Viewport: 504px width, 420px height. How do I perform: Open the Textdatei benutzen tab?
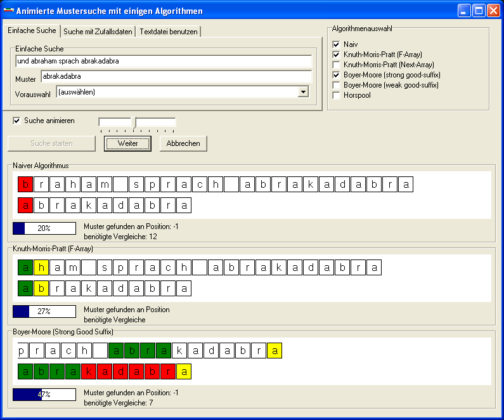(x=169, y=32)
